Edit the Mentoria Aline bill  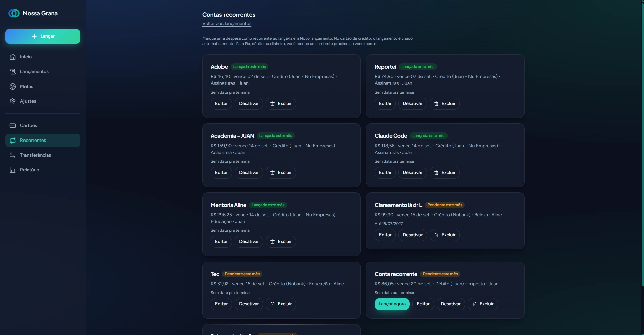pyautogui.click(x=221, y=242)
